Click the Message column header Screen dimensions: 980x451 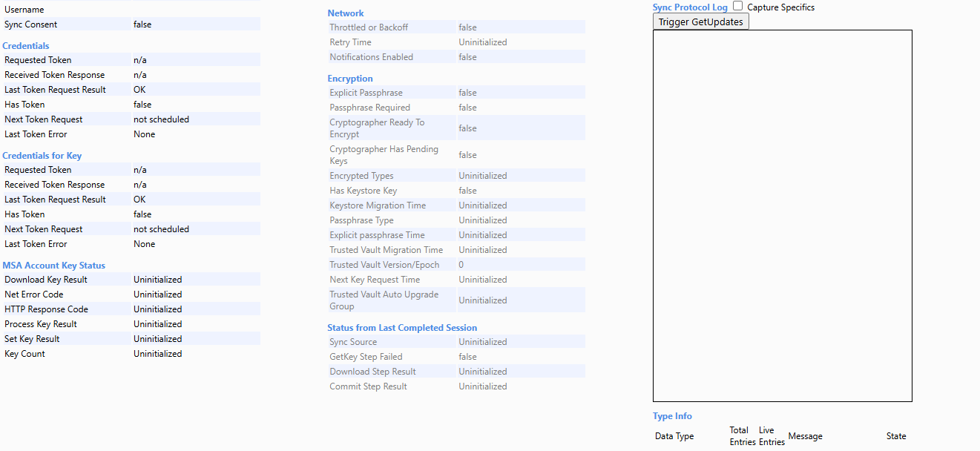805,436
